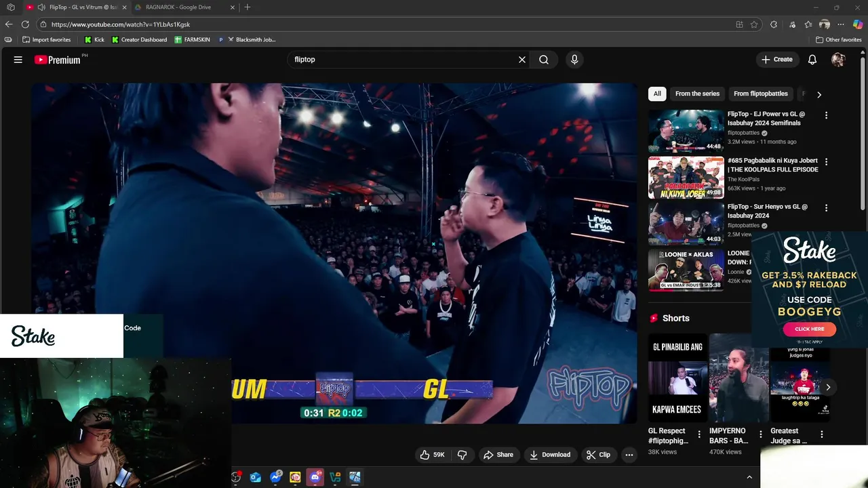Open more actions ellipsis under video

pos(629,455)
